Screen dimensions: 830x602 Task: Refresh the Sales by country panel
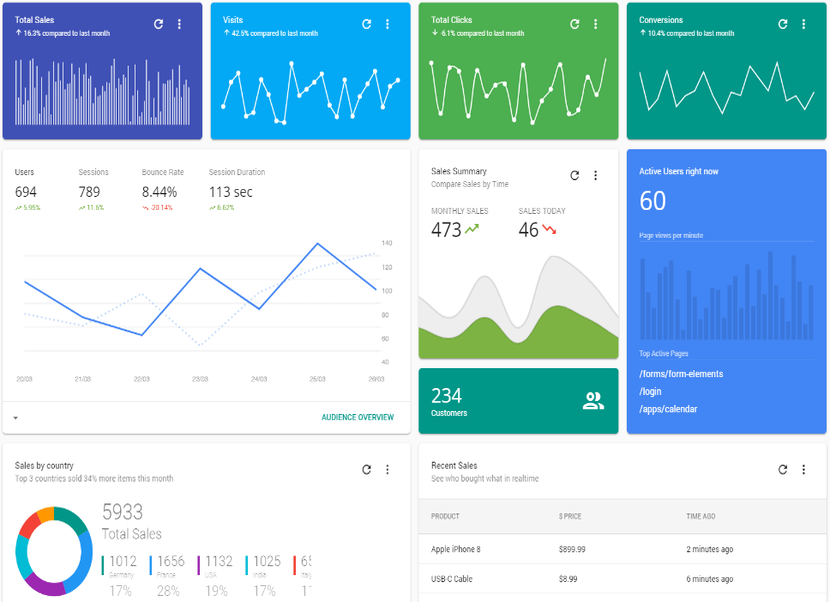pyautogui.click(x=366, y=470)
